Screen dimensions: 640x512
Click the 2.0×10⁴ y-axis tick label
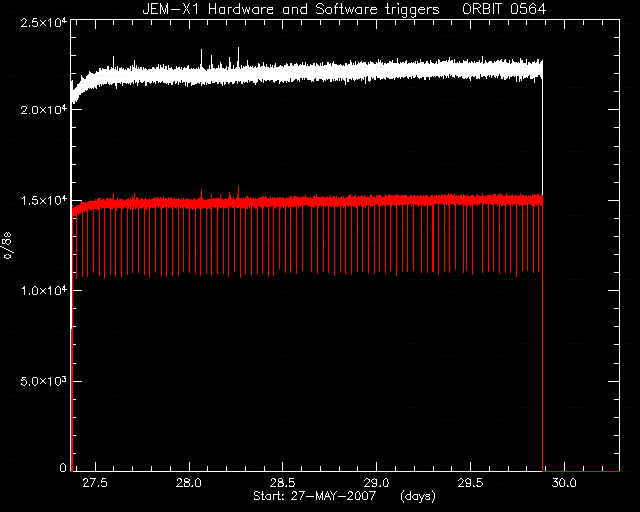click(43, 110)
